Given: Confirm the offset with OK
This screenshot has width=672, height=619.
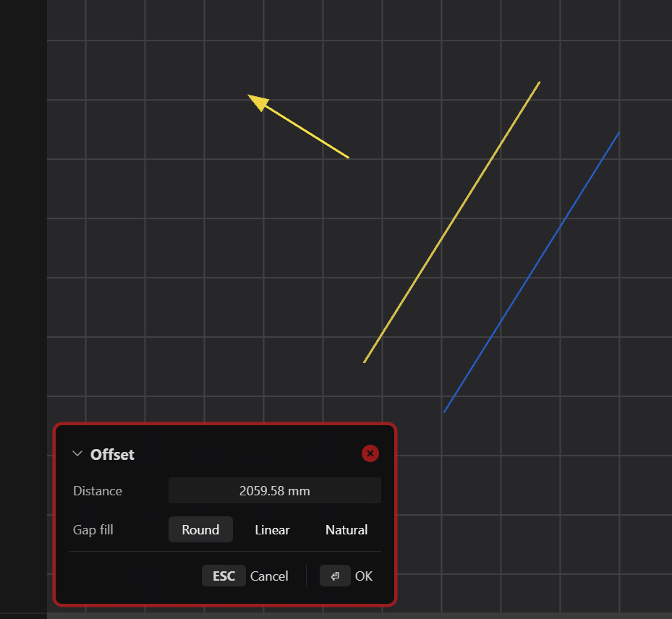Looking at the screenshot, I should coord(364,576).
